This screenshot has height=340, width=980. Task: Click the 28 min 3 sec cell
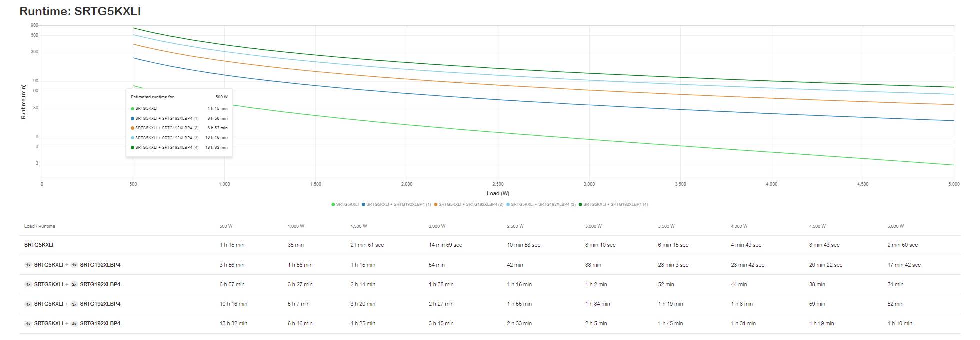(x=673, y=265)
